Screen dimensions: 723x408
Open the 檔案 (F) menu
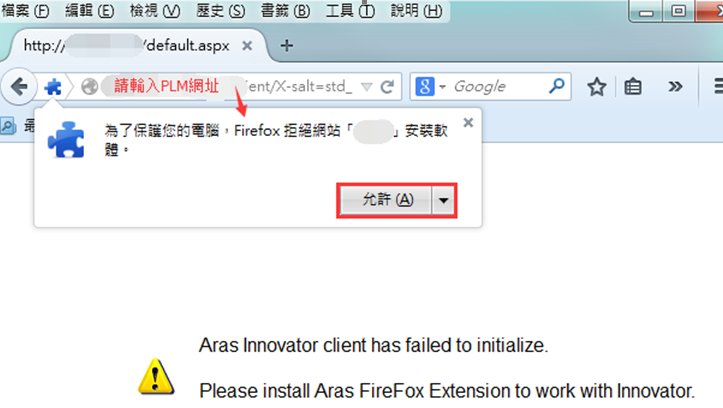coord(25,10)
